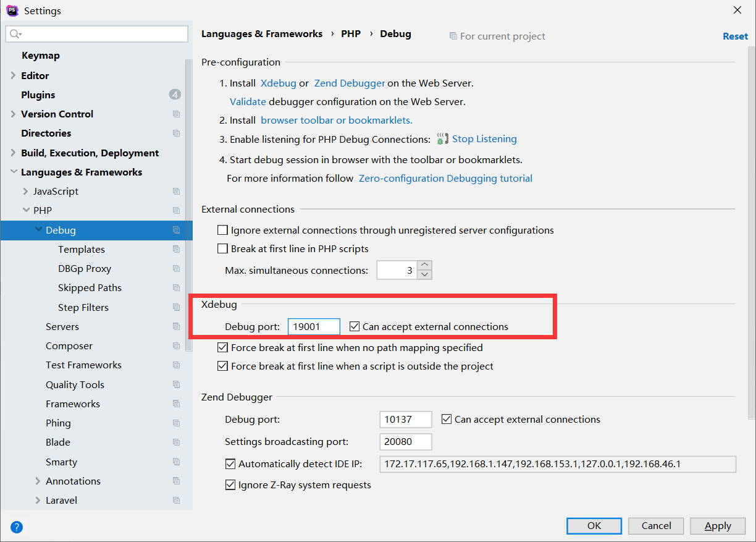Screen dimensions: 756x542
Task: Click project-level icon beside Version Control
Action: click(x=177, y=114)
